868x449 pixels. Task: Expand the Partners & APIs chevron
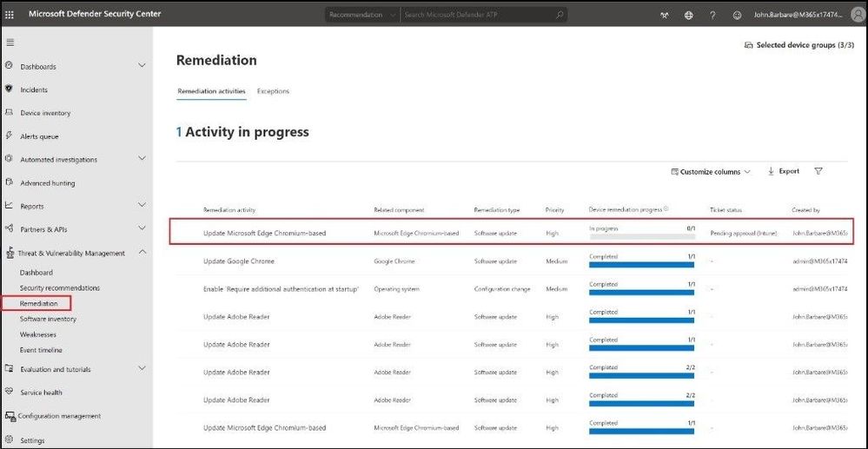[142, 228]
